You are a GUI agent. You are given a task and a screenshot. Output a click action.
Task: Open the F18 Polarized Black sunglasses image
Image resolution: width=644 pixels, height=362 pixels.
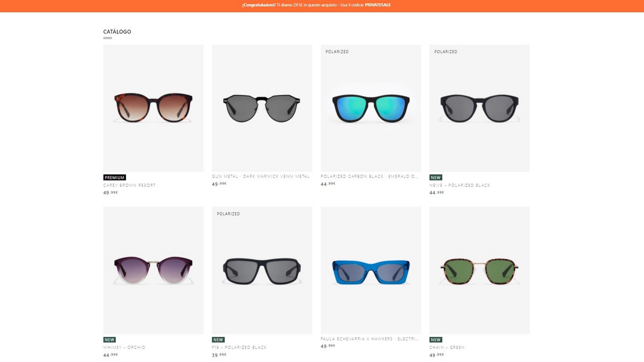pos(262,270)
